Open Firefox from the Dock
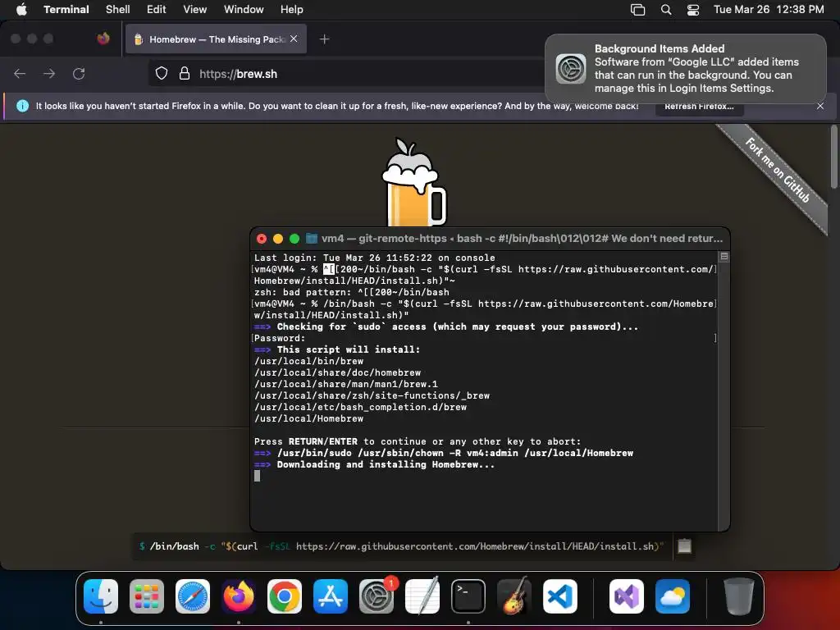The height and width of the screenshot is (630, 840). coord(239,596)
